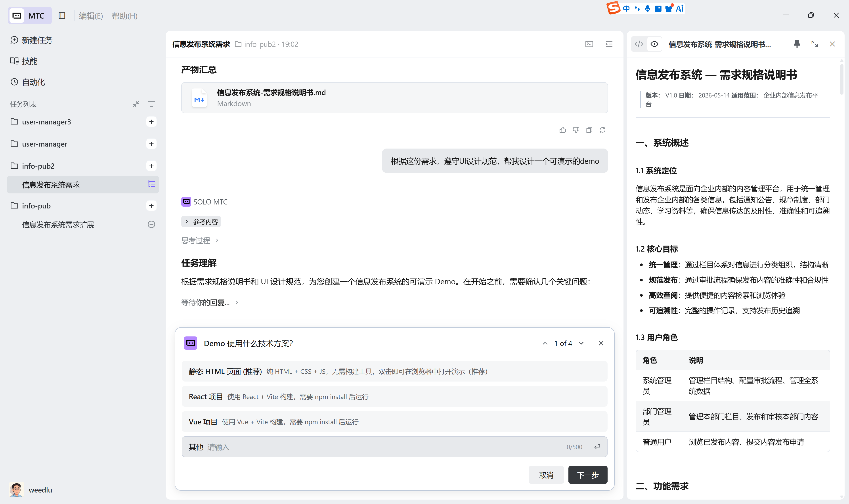Copy the response content
The width and height of the screenshot is (849, 504).
click(589, 130)
